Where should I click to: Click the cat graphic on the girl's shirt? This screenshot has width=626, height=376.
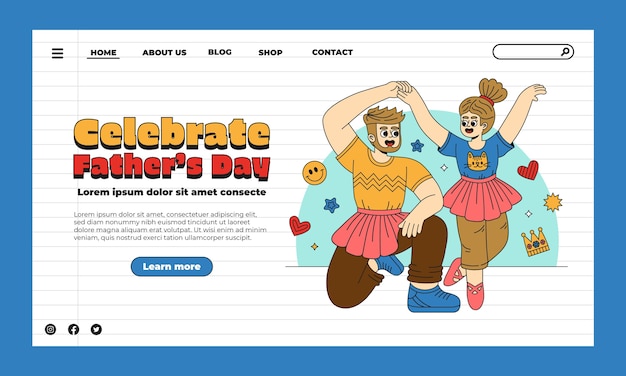pyautogui.click(x=477, y=161)
